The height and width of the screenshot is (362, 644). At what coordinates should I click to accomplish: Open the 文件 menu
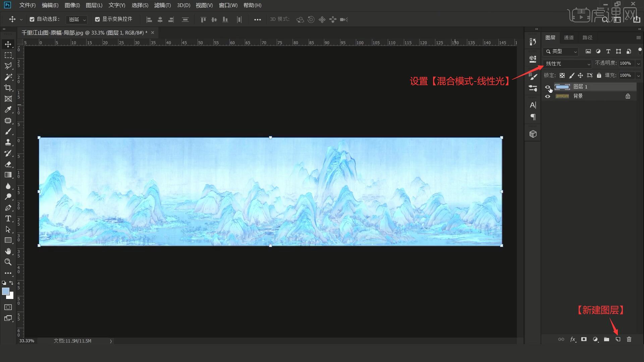pyautogui.click(x=28, y=5)
